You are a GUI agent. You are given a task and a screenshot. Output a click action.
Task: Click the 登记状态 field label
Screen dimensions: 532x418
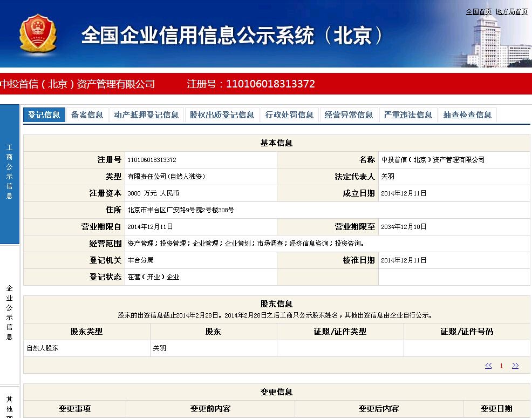pos(105,277)
